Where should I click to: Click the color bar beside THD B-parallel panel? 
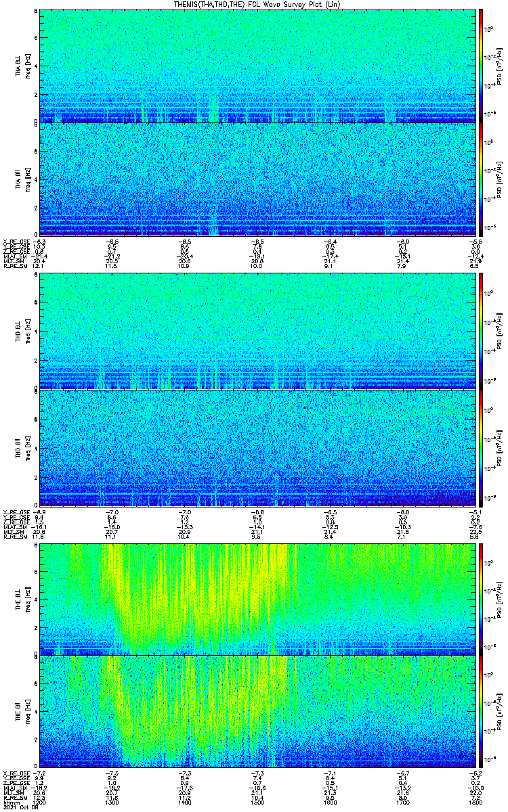tap(481, 448)
